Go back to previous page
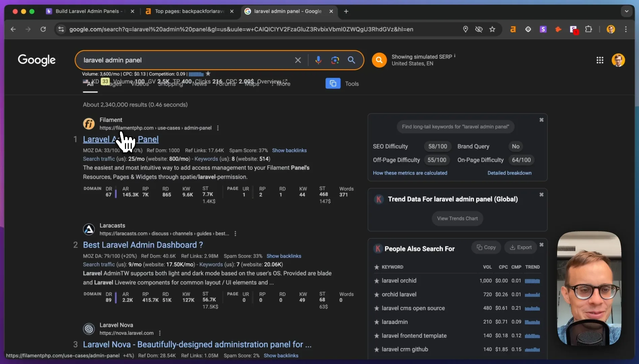Screen dimensions: 639x364 pyautogui.click(x=13, y=29)
